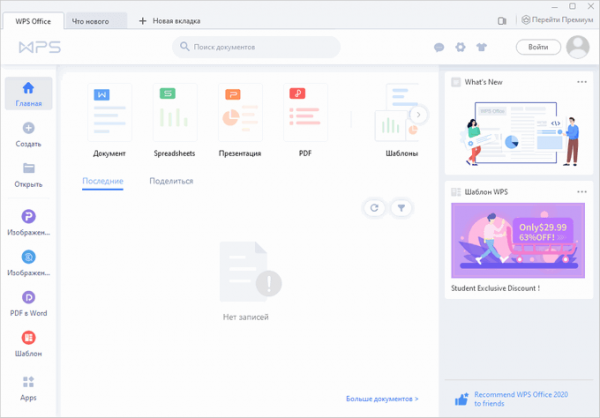
Task: Select the Последние tab
Action: tap(103, 181)
